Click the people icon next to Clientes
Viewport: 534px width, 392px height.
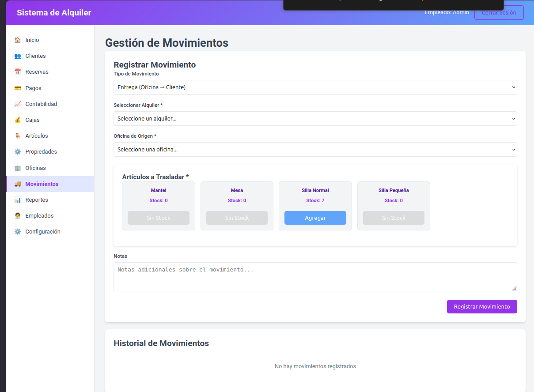click(x=18, y=56)
